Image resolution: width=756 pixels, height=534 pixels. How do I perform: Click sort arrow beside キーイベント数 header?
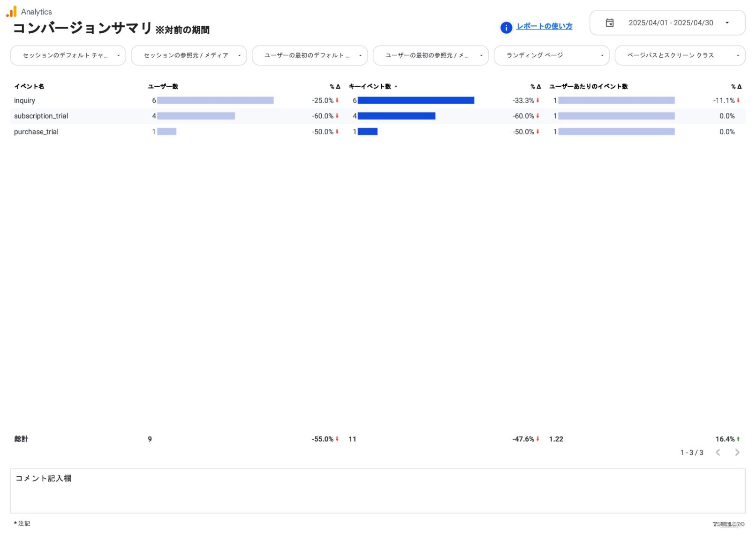[x=396, y=87]
